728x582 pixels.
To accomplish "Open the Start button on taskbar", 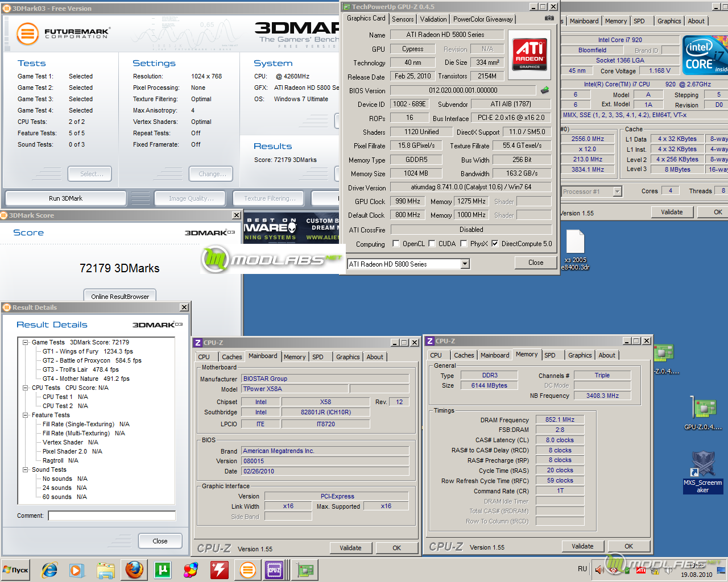I will pos(16,569).
